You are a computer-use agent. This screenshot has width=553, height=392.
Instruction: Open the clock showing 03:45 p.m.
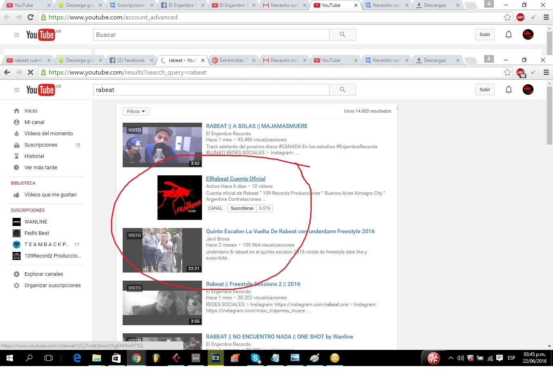tap(534, 358)
